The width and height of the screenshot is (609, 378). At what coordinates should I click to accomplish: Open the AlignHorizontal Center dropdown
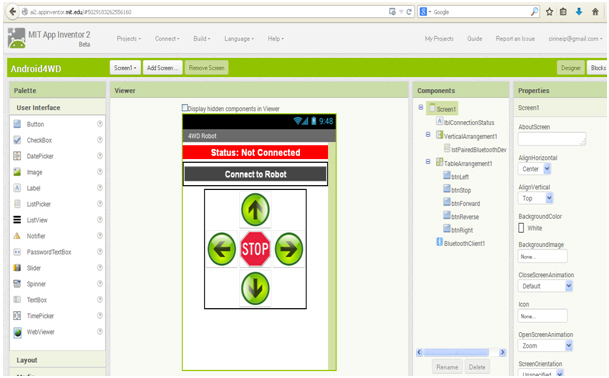coord(534,169)
